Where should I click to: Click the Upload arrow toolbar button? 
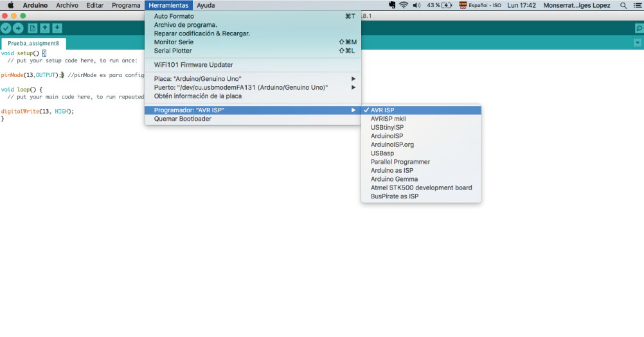tap(18, 28)
